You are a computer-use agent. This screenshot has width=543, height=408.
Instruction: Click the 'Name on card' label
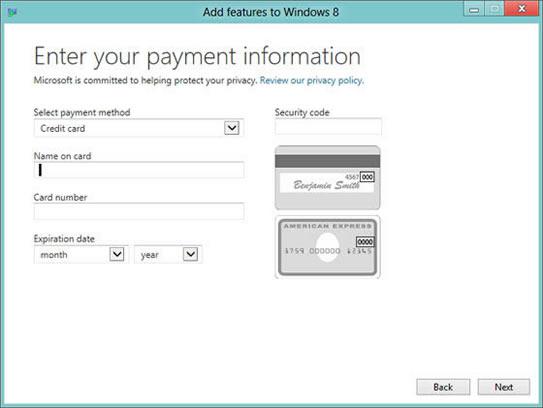62,156
